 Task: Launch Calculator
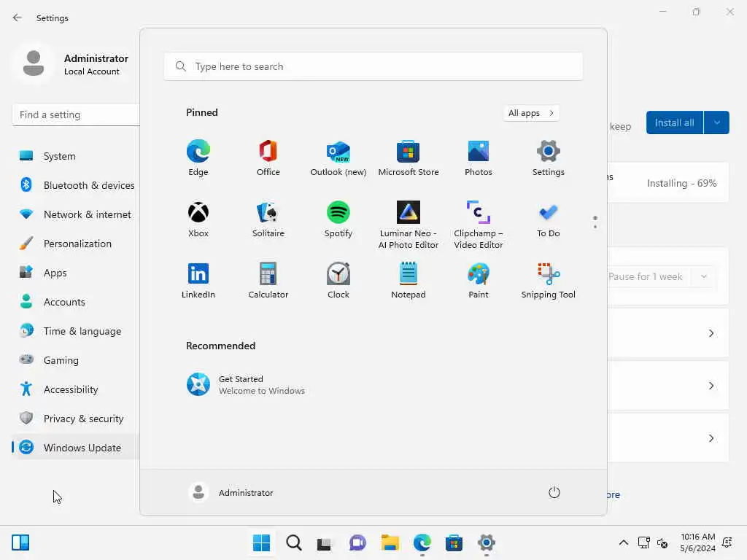click(x=268, y=281)
